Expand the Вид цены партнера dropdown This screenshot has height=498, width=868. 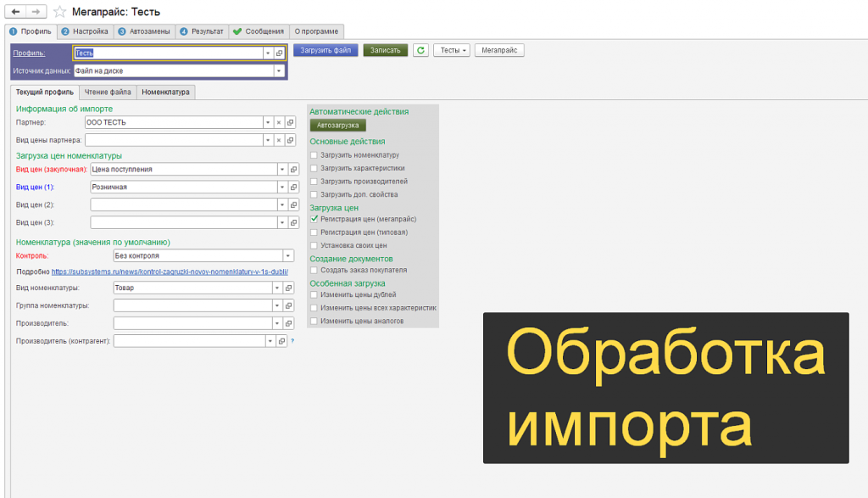pos(268,140)
